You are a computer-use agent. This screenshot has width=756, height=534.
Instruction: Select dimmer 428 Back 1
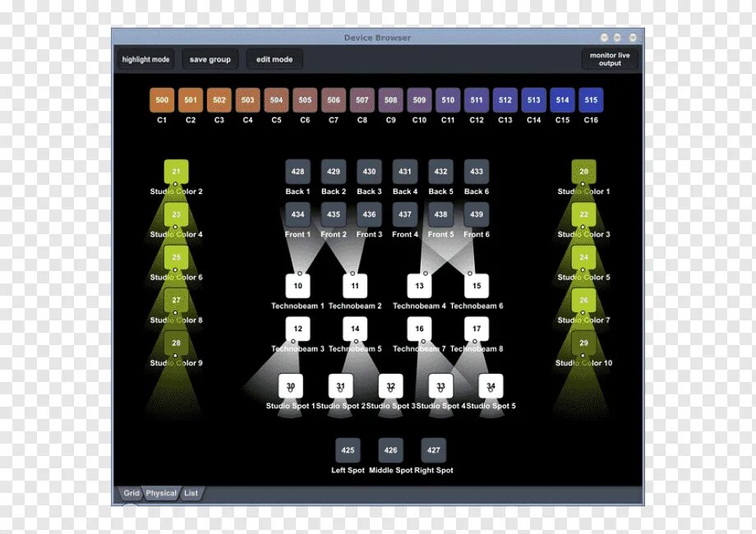[298, 172]
